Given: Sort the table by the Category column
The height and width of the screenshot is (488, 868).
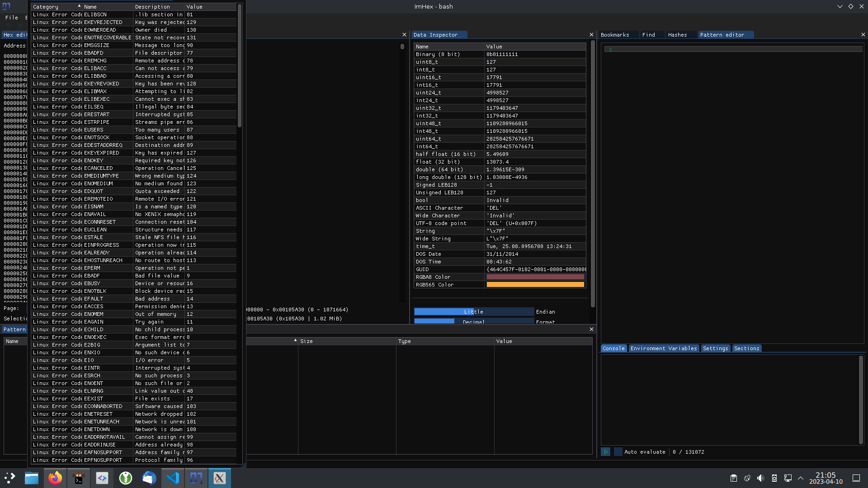Looking at the screenshot, I should 54,7.
